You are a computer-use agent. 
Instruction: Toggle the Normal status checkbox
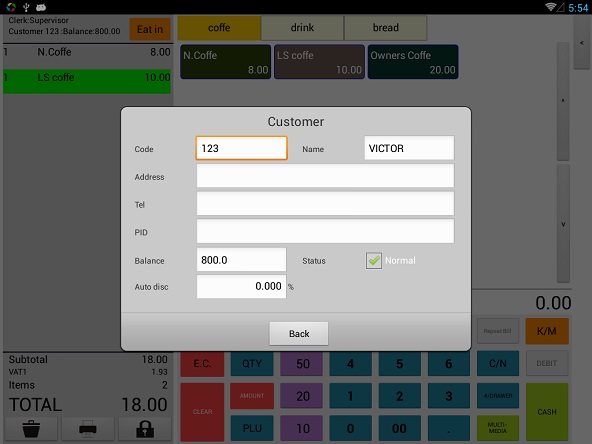point(374,261)
